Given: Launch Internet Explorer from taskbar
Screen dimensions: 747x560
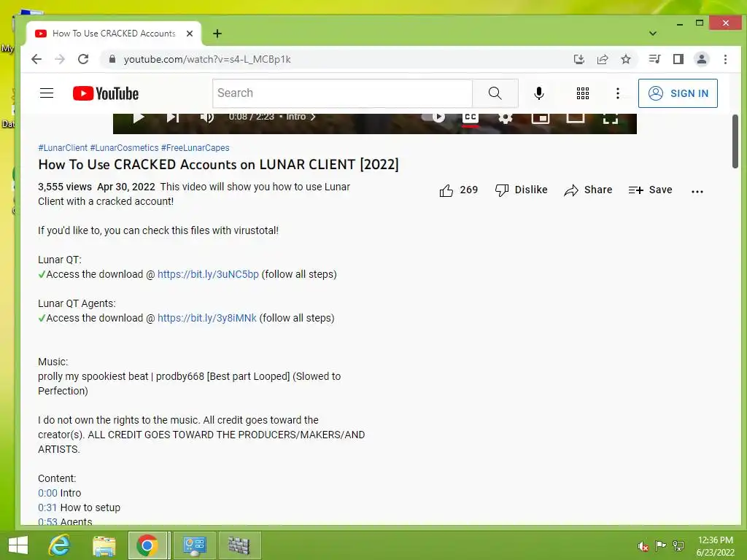Looking at the screenshot, I should coord(60,545).
